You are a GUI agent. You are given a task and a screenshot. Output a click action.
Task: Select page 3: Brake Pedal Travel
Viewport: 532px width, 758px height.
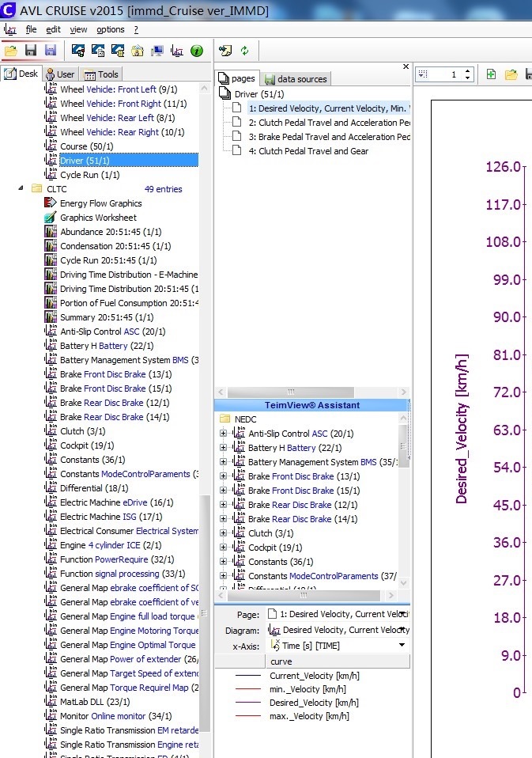330,137
